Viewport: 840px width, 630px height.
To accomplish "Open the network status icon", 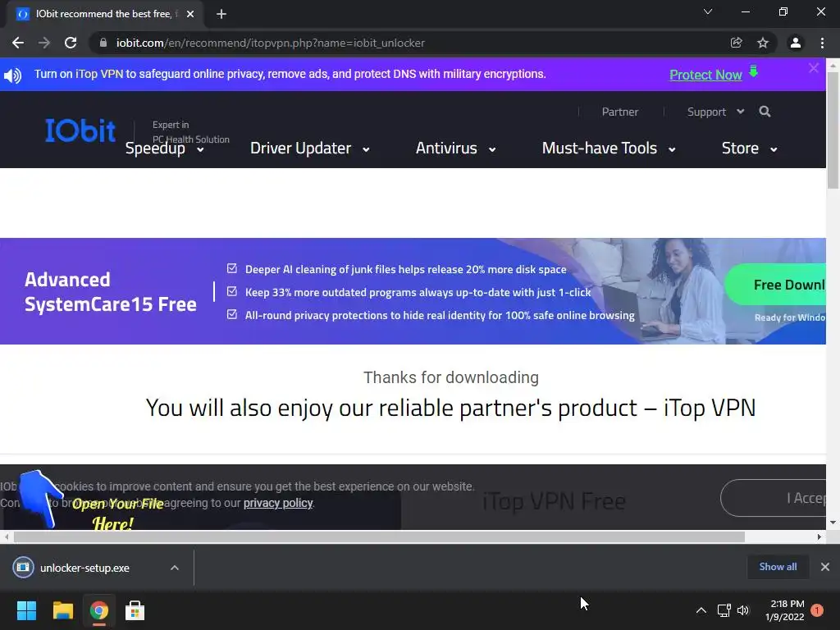I will pyautogui.click(x=724, y=610).
